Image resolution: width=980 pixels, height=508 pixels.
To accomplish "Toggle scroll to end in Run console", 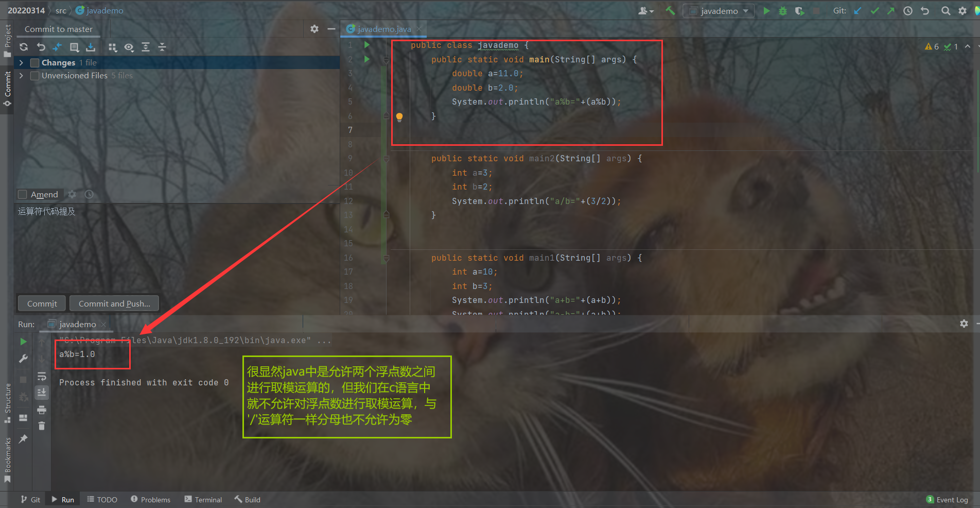I will pyautogui.click(x=42, y=393).
